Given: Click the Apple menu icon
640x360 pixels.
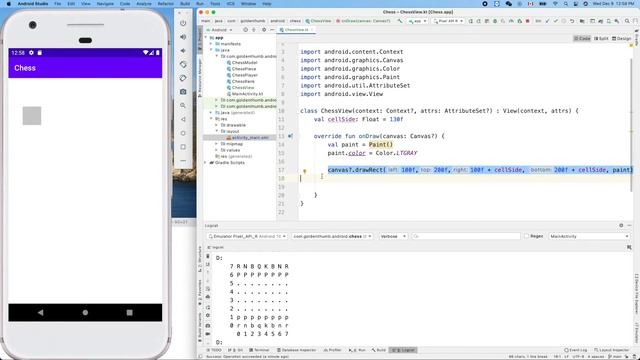Looking at the screenshot, I should click(x=9, y=4).
